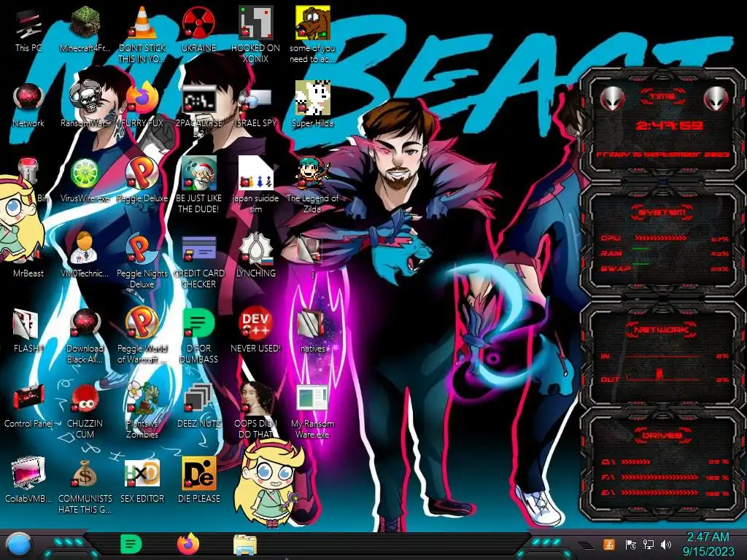Select the DEEZ NUTZ icon

click(x=198, y=398)
